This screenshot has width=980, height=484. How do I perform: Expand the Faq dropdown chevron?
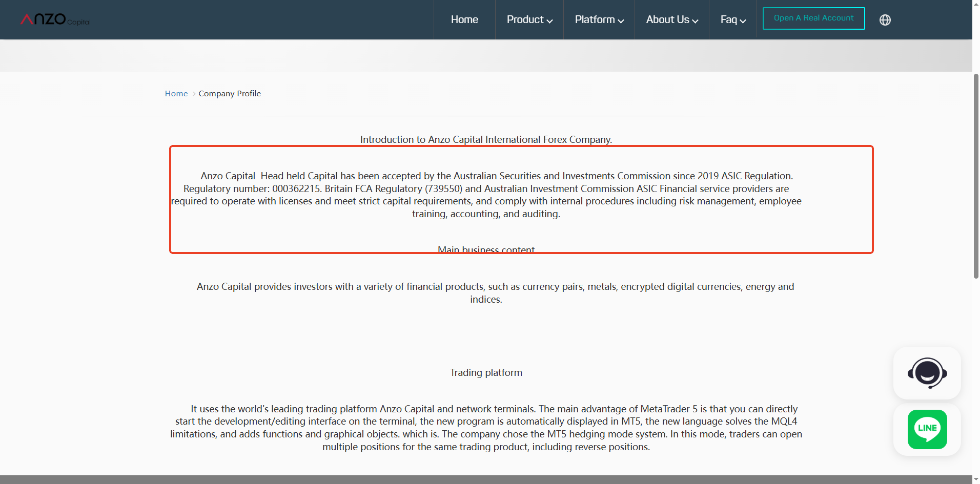pyautogui.click(x=743, y=21)
